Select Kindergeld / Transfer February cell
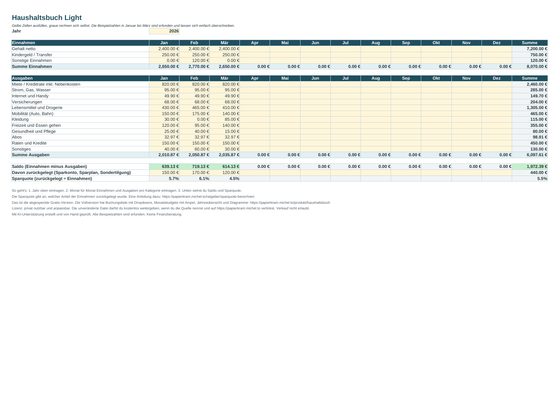 click(x=194, y=55)
